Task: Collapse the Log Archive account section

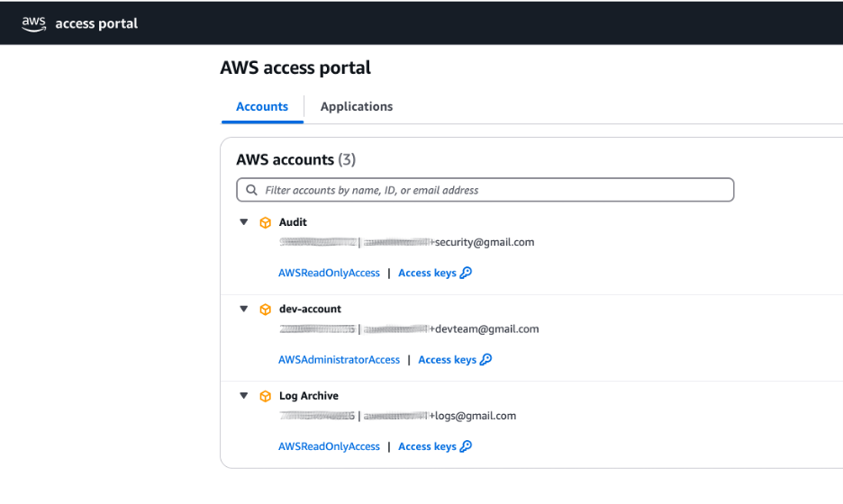Action: 243,396
